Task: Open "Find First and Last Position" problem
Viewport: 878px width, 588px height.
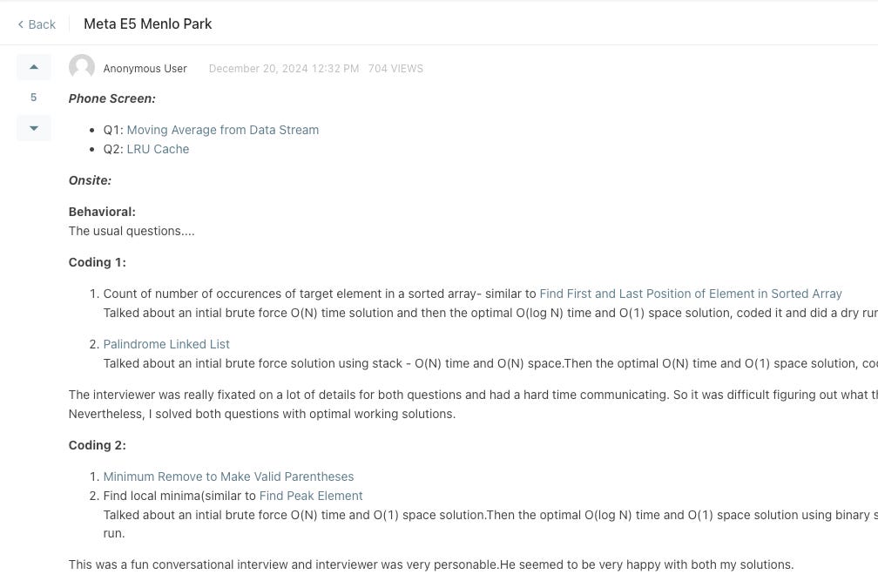Action: tap(691, 294)
